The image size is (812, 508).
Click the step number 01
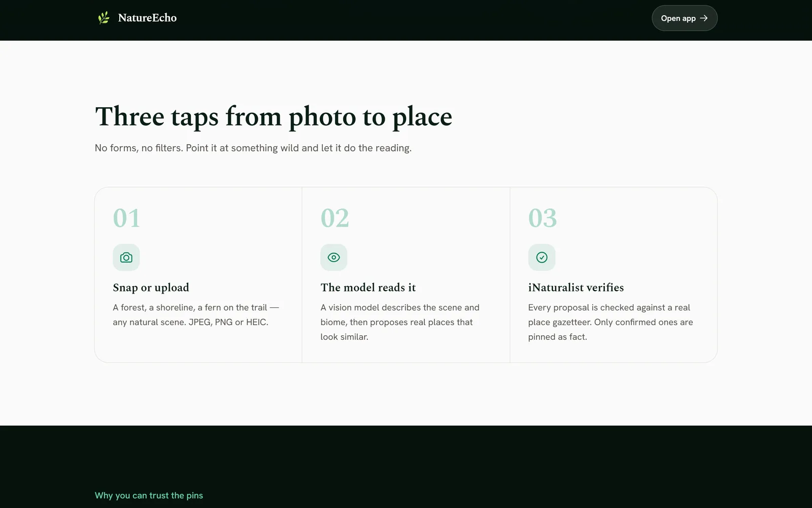pos(126,218)
